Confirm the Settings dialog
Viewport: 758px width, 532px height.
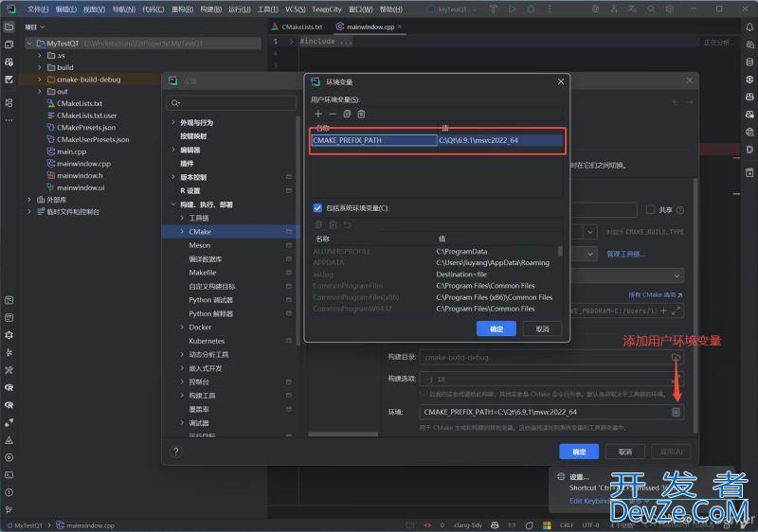click(579, 452)
